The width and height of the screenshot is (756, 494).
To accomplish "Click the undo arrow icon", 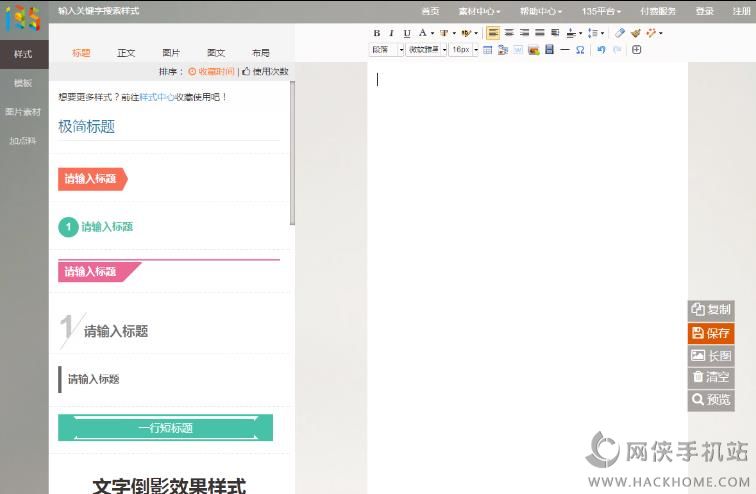I will (x=601, y=49).
